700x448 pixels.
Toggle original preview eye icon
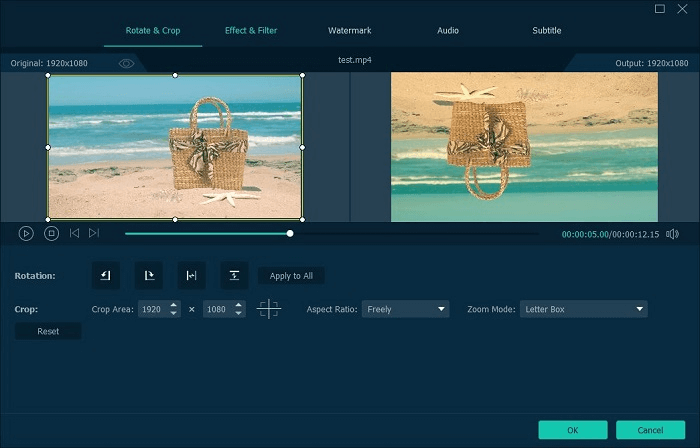126,63
